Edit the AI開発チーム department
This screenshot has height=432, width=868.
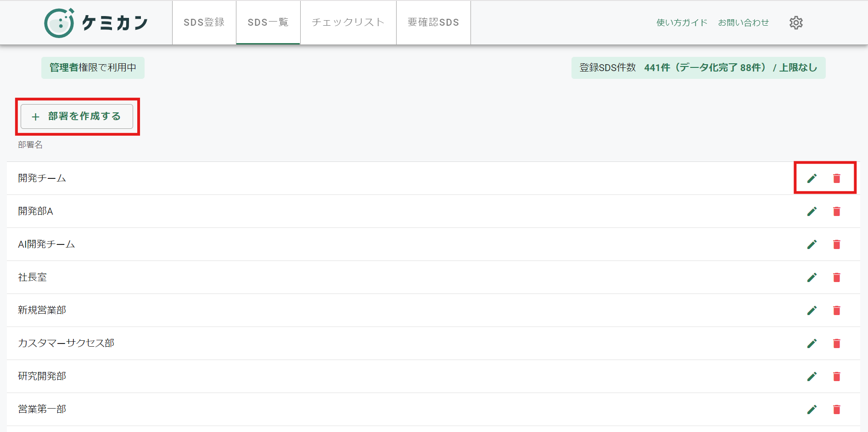click(812, 244)
